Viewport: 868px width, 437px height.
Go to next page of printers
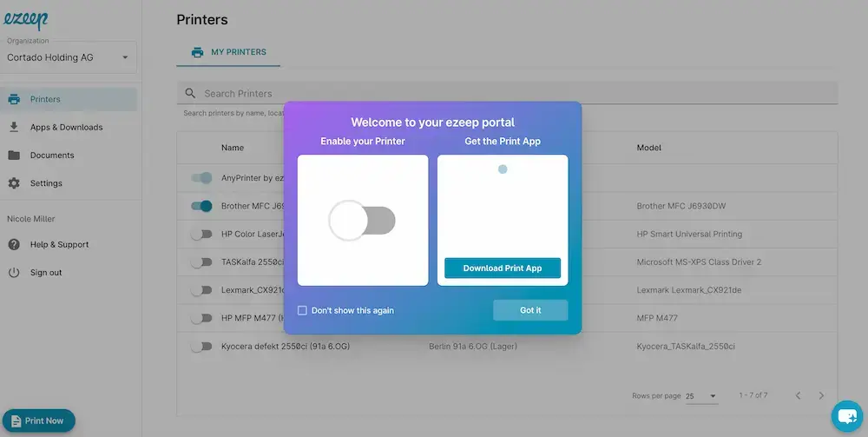click(821, 396)
